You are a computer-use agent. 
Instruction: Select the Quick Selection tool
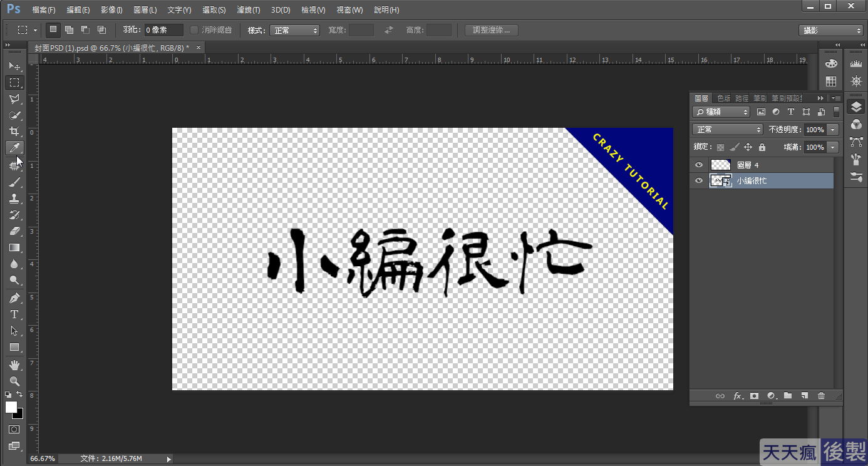tap(14, 115)
